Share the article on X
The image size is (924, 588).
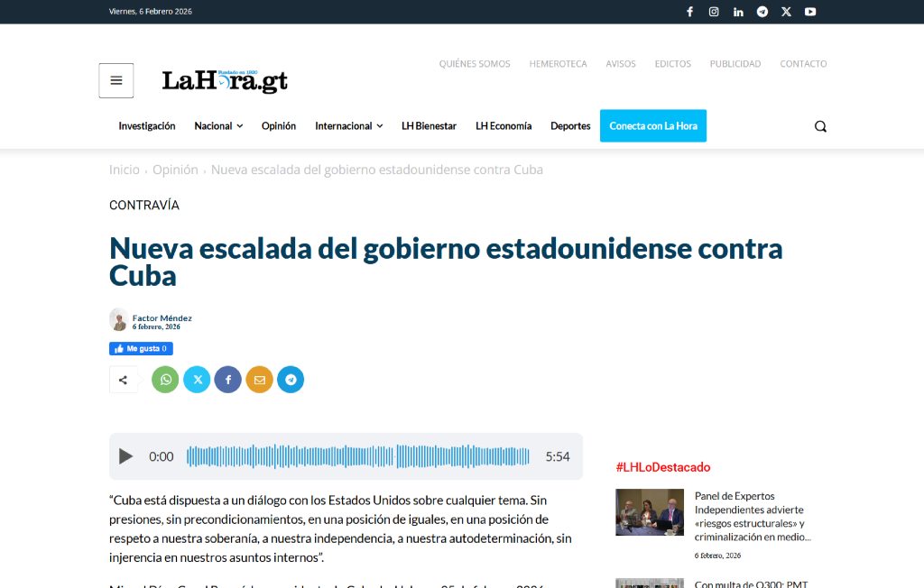[x=197, y=379]
